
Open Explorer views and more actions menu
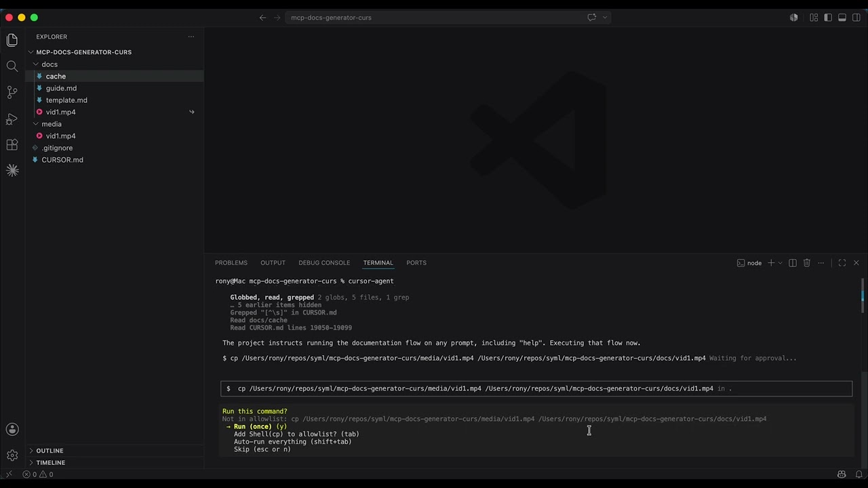coord(191,37)
